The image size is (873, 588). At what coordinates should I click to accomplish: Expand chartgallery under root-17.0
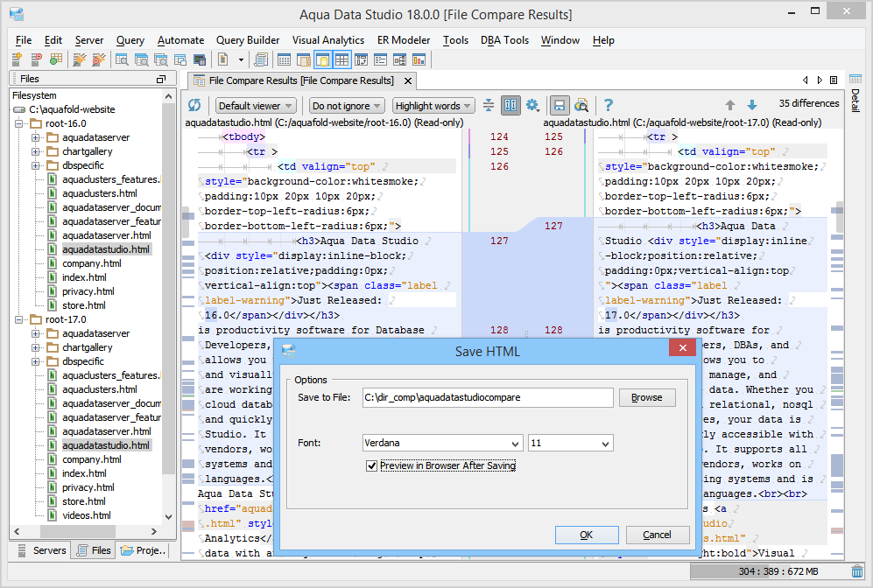(x=36, y=347)
